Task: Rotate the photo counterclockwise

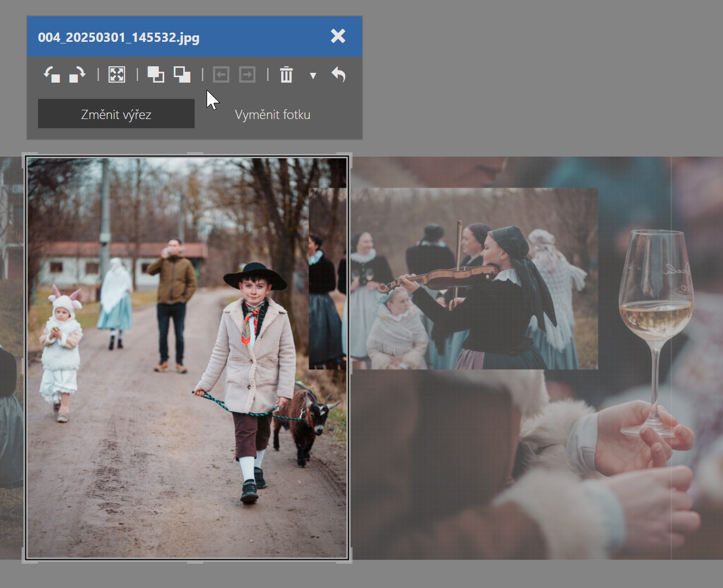Action: [x=52, y=74]
